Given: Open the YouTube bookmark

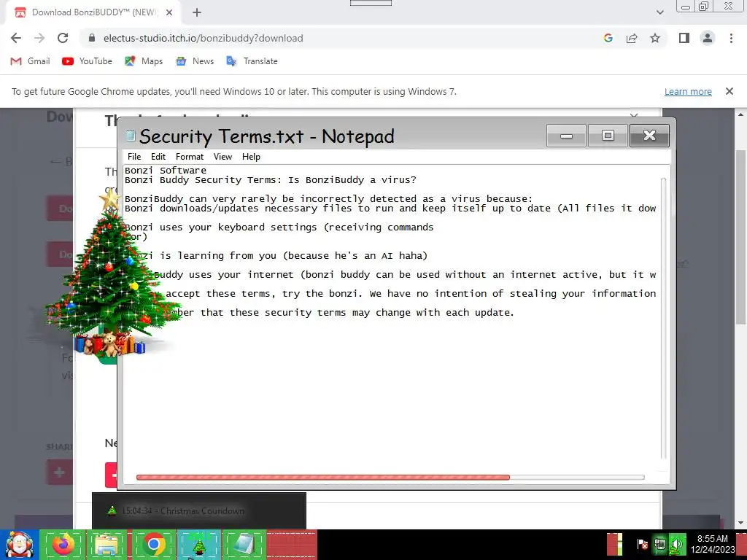Looking at the screenshot, I should coord(88,61).
